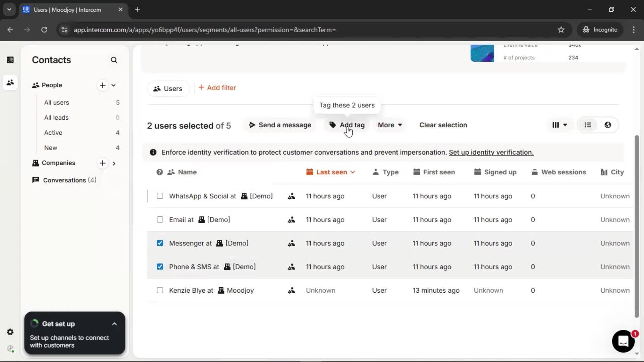The height and width of the screenshot is (362, 644).
Task: Open Set up identity verification link
Action: point(491,153)
